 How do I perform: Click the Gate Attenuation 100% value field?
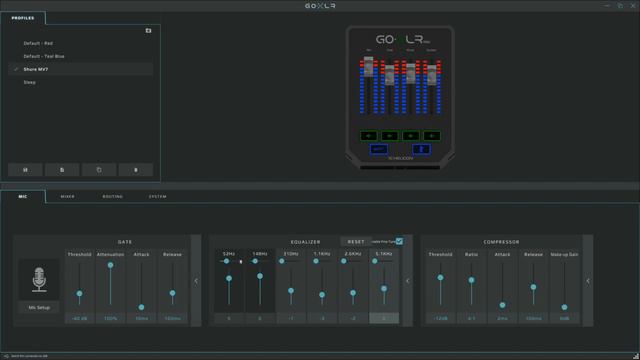[x=111, y=318]
